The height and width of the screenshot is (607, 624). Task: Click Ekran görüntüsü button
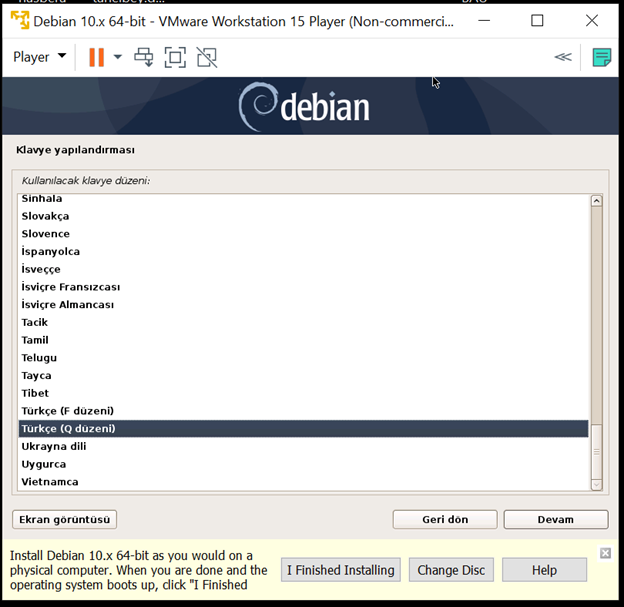64,519
